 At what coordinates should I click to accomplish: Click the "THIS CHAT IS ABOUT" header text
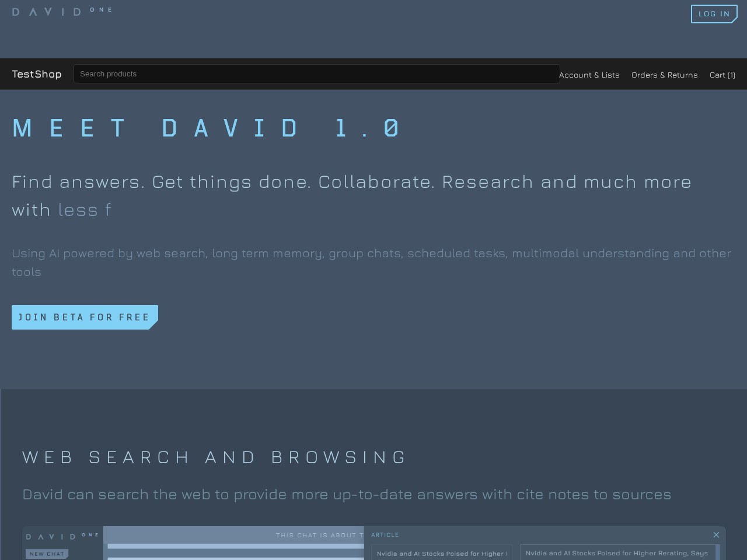pyautogui.click(x=320, y=535)
